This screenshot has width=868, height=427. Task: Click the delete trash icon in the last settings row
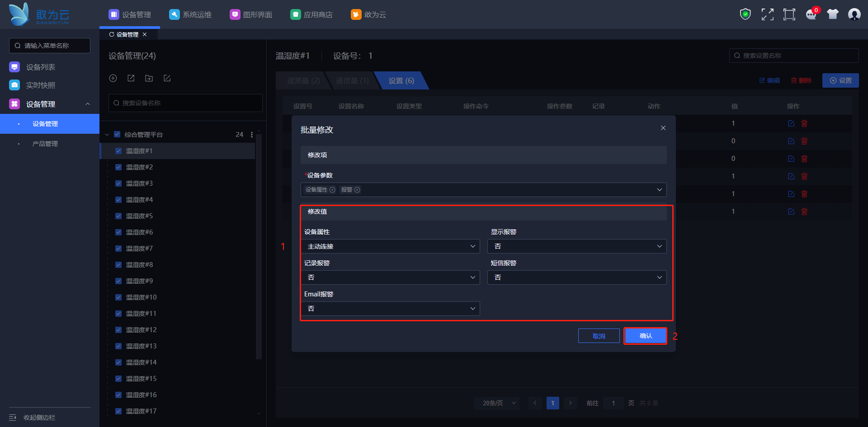(x=804, y=211)
